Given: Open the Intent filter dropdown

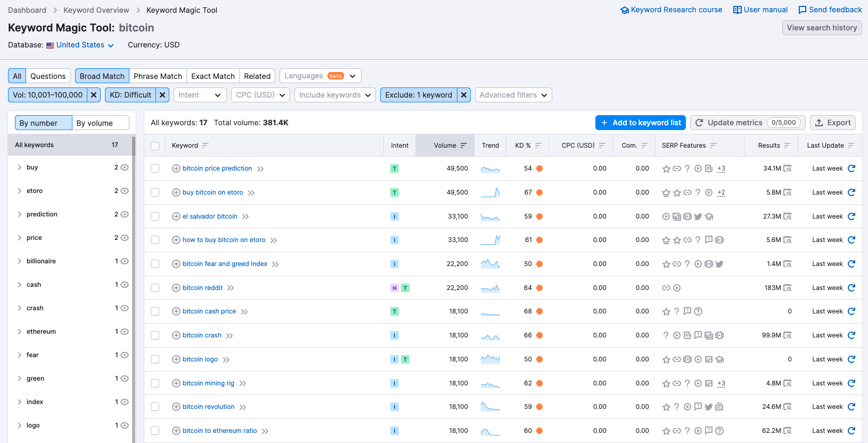Looking at the screenshot, I should click(200, 95).
